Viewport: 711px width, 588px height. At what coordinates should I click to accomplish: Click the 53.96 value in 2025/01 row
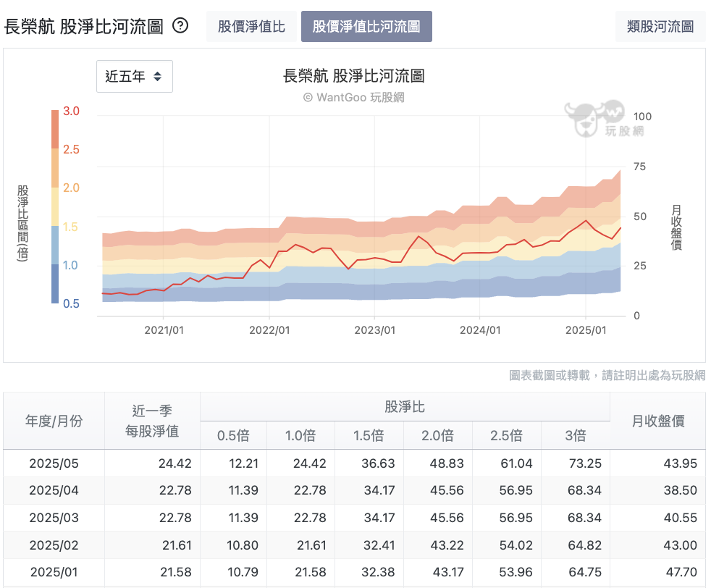coord(516,572)
